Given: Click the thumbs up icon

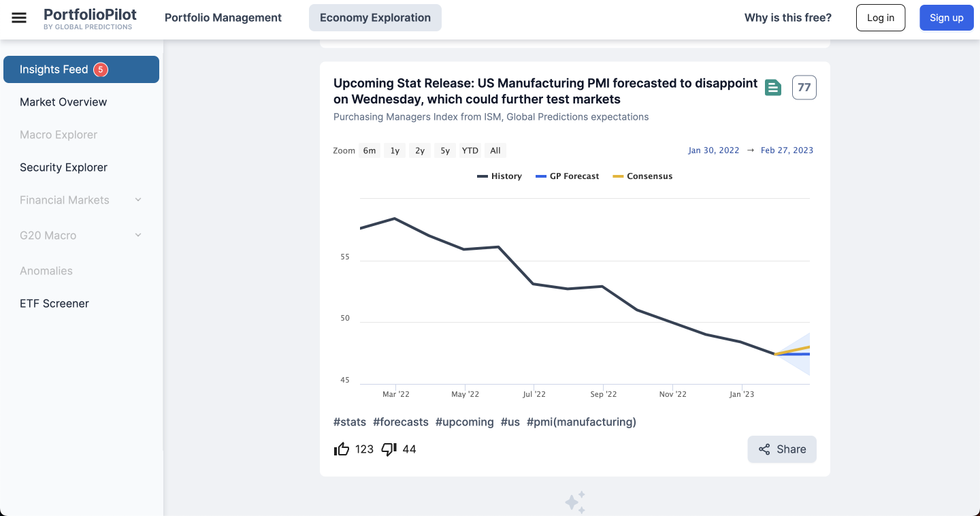Looking at the screenshot, I should (x=342, y=449).
